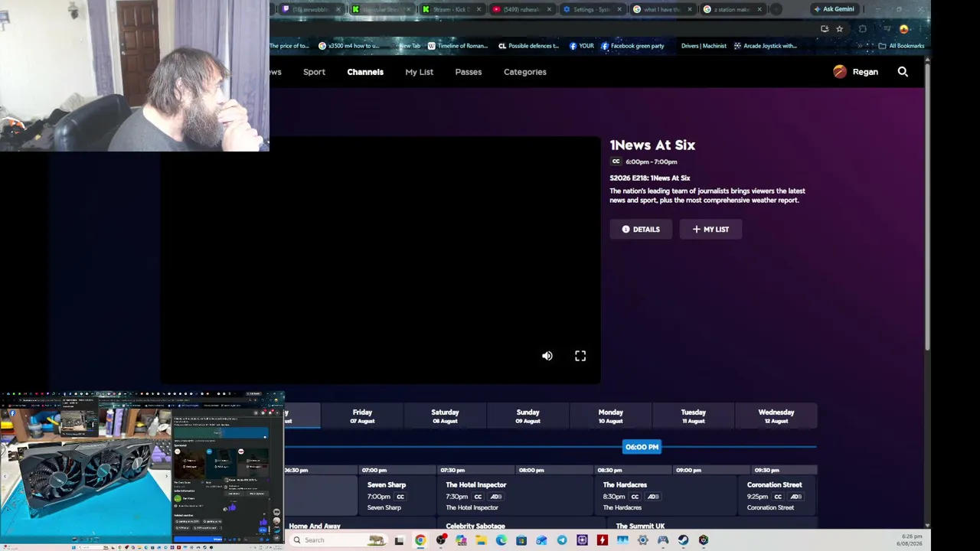Open the Seven Sharp 7:00pm listing
The image size is (980, 551).
(397, 496)
